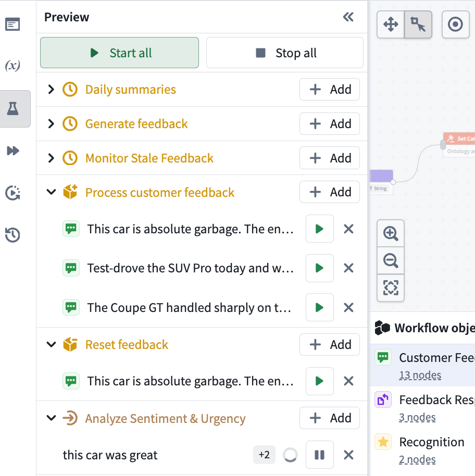The width and height of the screenshot is (475, 476).
Task: Add an item to Reset feedback
Action: pos(330,345)
